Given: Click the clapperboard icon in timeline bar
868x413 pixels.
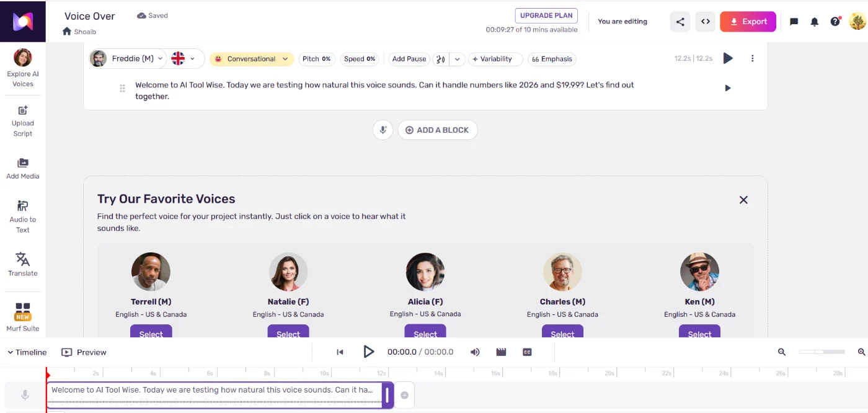Looking at the screenshot, I should pyautogui.click(x=501, y=352).
